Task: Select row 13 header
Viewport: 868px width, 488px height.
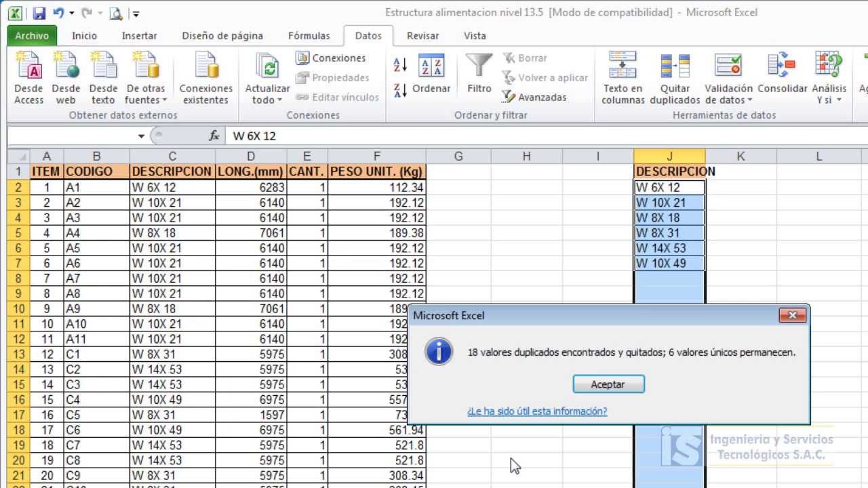Action: 18,354
